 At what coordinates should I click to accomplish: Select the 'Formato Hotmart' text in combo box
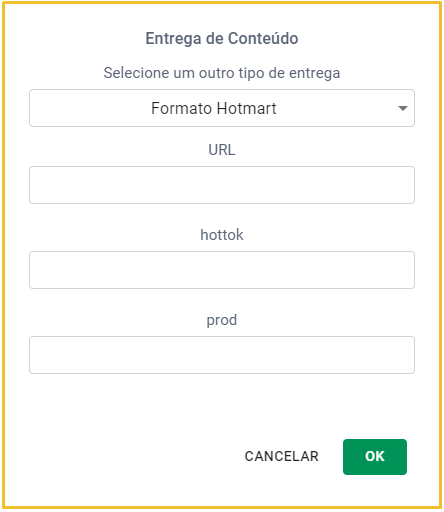214,108
